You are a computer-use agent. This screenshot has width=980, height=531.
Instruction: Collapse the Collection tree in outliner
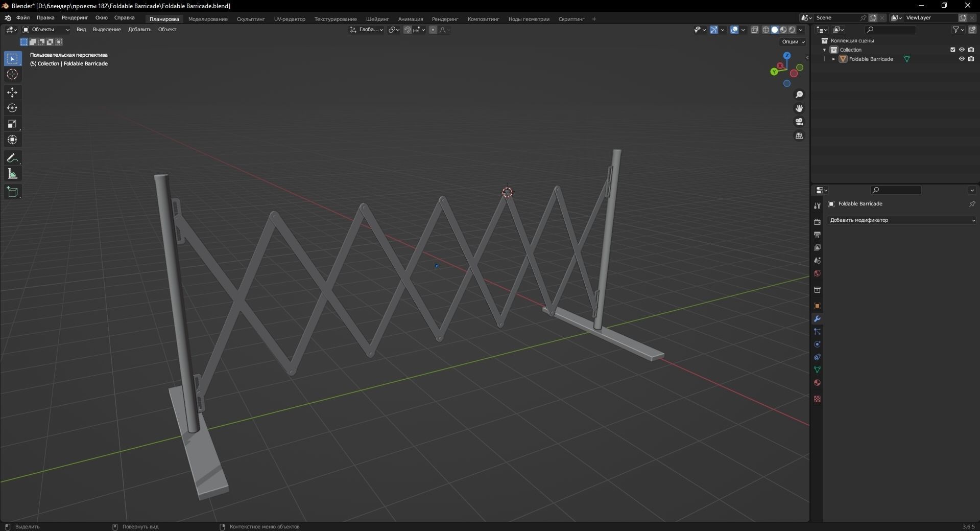(x=824, y=50)
